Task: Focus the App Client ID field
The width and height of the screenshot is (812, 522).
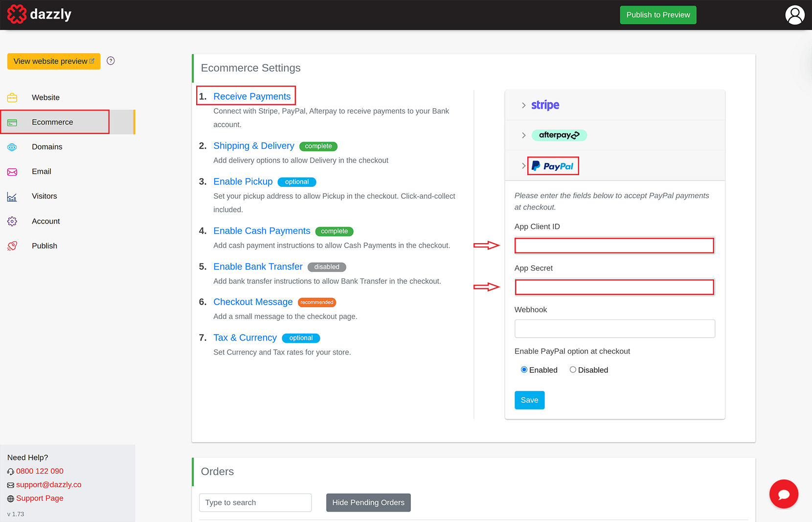Action: [x=614, y=246]
